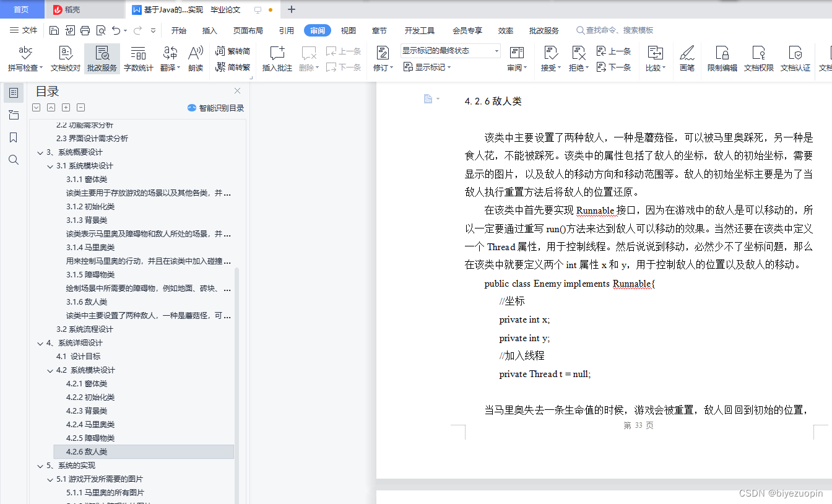Select the 画笔 pen tool
The image size is (832, 504).
coord(687,59)
